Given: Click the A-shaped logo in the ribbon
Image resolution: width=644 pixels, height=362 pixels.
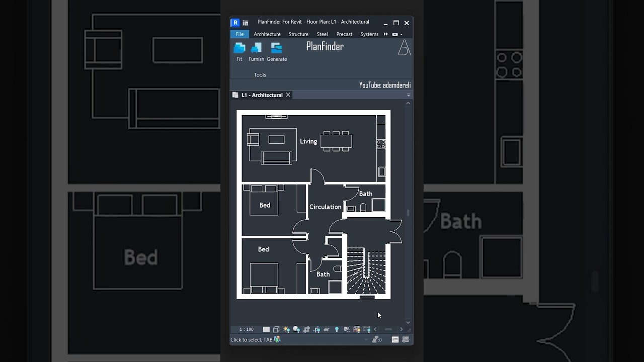Looking at the screenshot, I should (405, 48).
